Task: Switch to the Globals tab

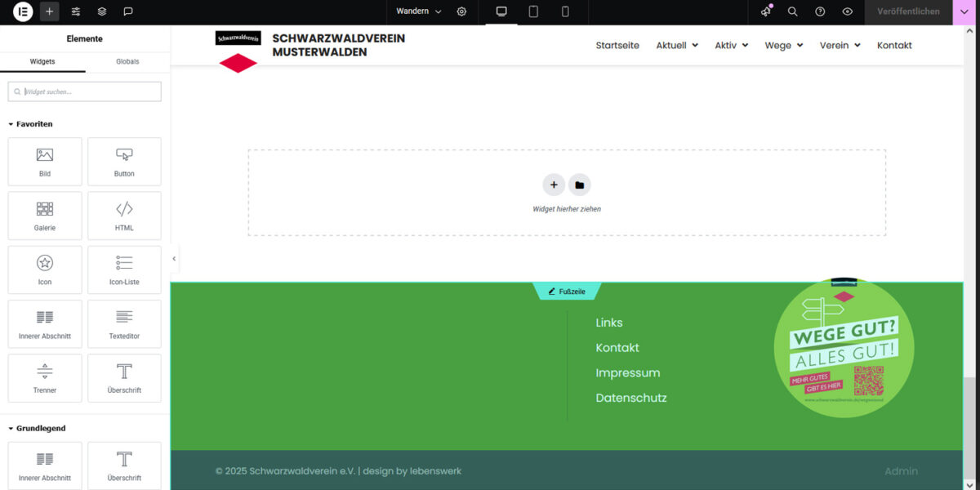Action: click(127, 61)
